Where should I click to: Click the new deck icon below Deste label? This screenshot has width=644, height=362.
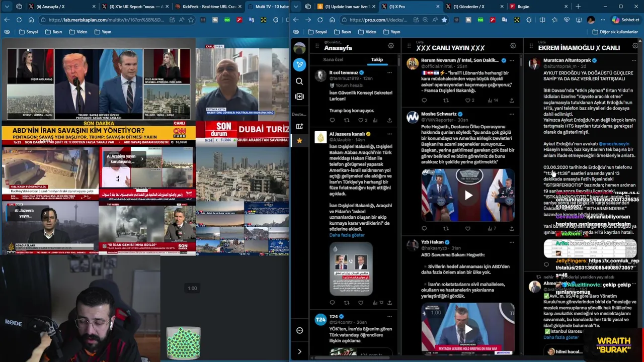tap(299, 127)
